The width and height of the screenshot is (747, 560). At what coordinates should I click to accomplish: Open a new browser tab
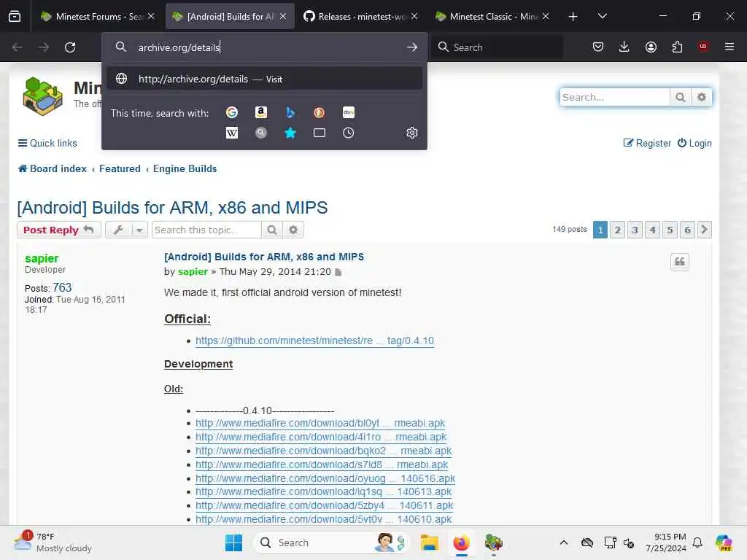[573, 17]
